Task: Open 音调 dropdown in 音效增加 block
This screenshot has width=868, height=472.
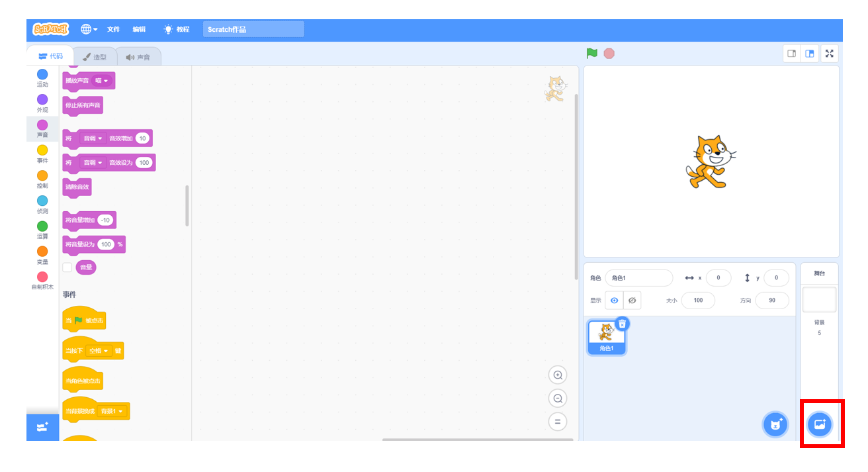Action: (93, 138)
